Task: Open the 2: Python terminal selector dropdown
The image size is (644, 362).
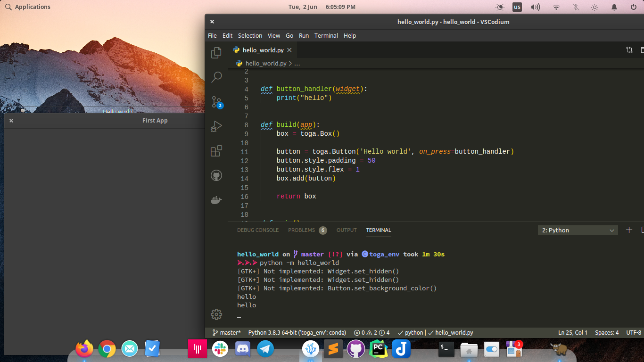Action: 577,230
